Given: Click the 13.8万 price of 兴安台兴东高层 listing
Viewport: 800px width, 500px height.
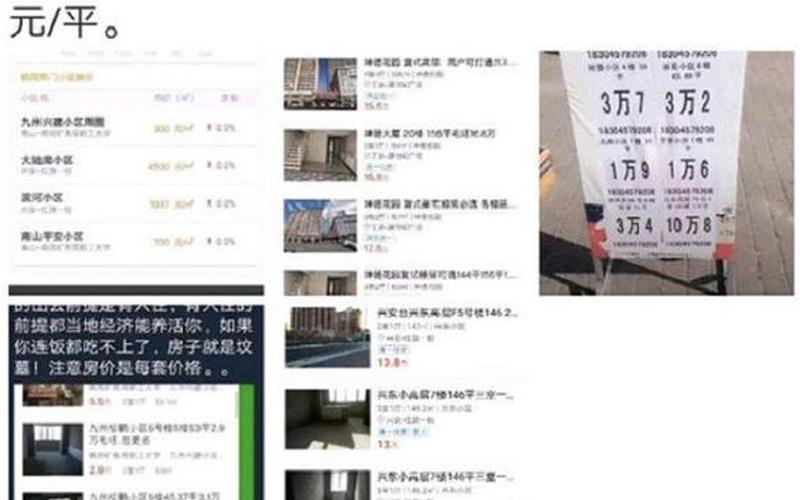Looking at the screenshot, I should [392, 363].
